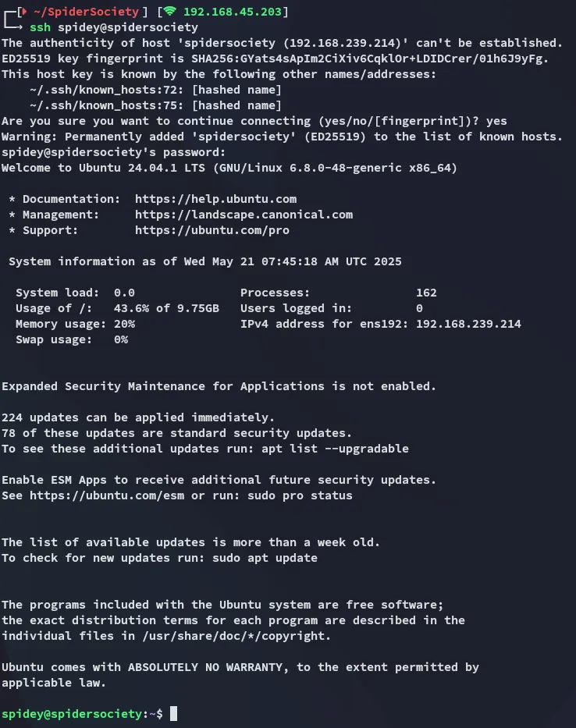Click the SHA256 key fingerprint string

[370, 59]
